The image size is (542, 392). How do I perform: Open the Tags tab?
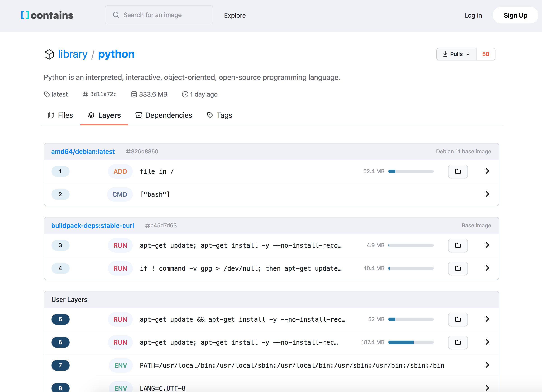pos(219,115)
